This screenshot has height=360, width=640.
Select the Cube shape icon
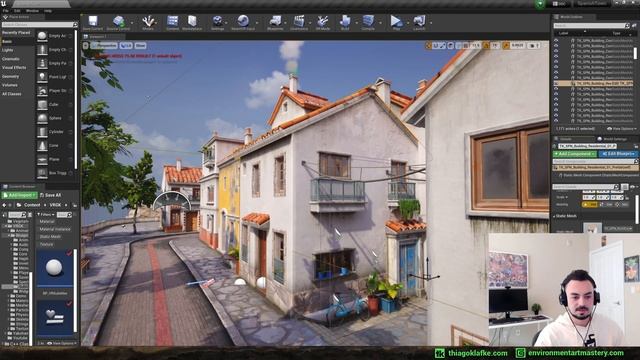[x=42, y=104]
